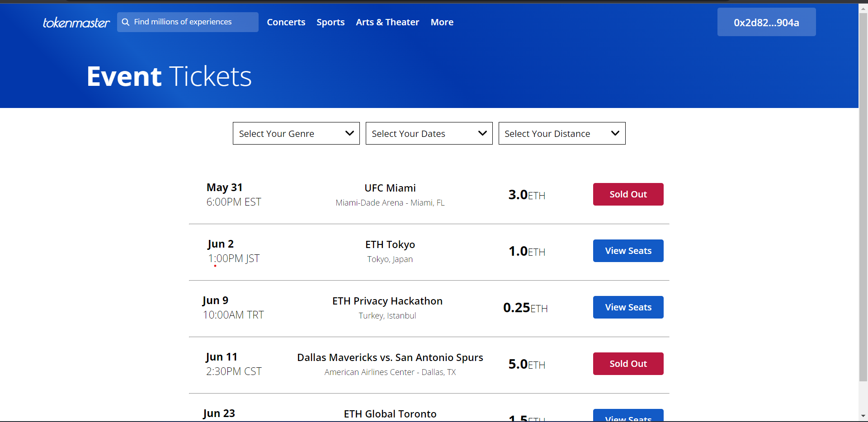868x422 pixels.
Task: View seats for ETH Privacy Hackathon
Action: [x=628, y=307]
